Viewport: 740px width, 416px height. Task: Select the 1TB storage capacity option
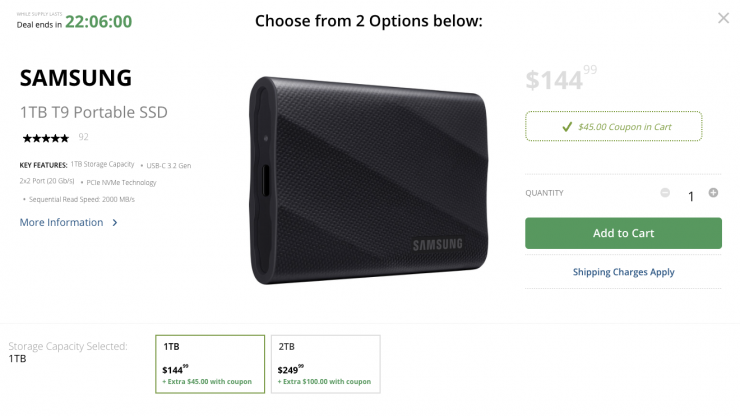click(x=210, y=364)
